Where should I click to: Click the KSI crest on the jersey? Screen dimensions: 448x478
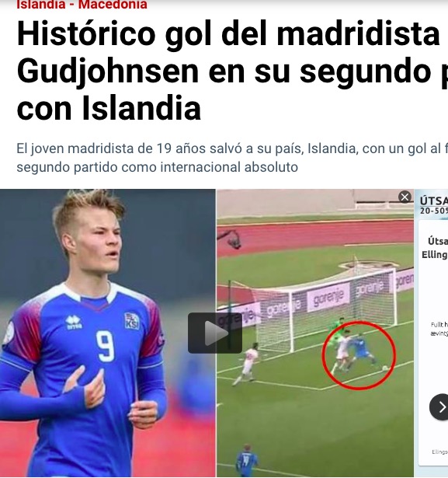click(x=132, y=321)
